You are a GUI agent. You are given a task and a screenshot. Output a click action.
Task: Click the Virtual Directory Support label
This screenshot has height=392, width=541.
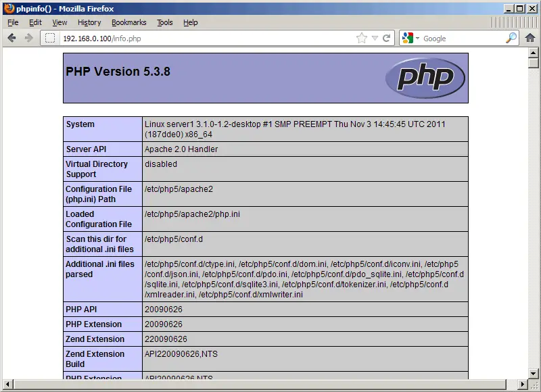[x=97, y=169]
